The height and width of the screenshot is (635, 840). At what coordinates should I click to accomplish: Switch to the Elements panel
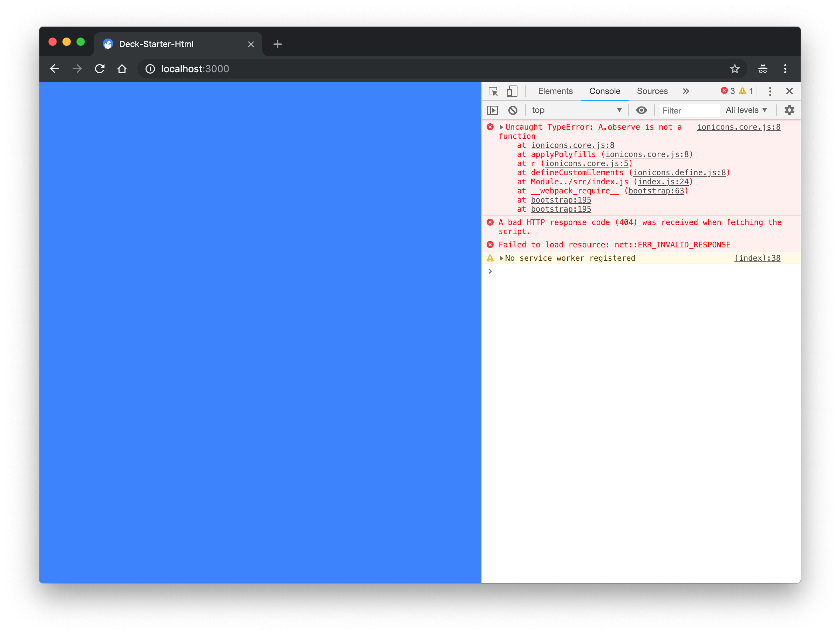tap(555, 91)
